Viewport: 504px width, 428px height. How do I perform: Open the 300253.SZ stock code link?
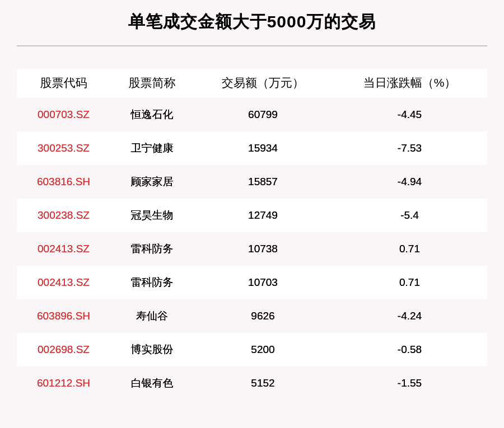click(x=63, y=148)
